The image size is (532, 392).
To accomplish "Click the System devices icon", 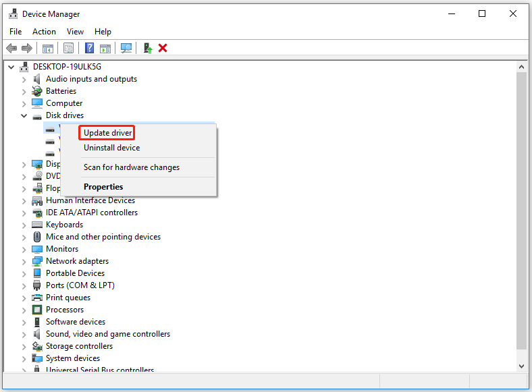I will point(37,358).
